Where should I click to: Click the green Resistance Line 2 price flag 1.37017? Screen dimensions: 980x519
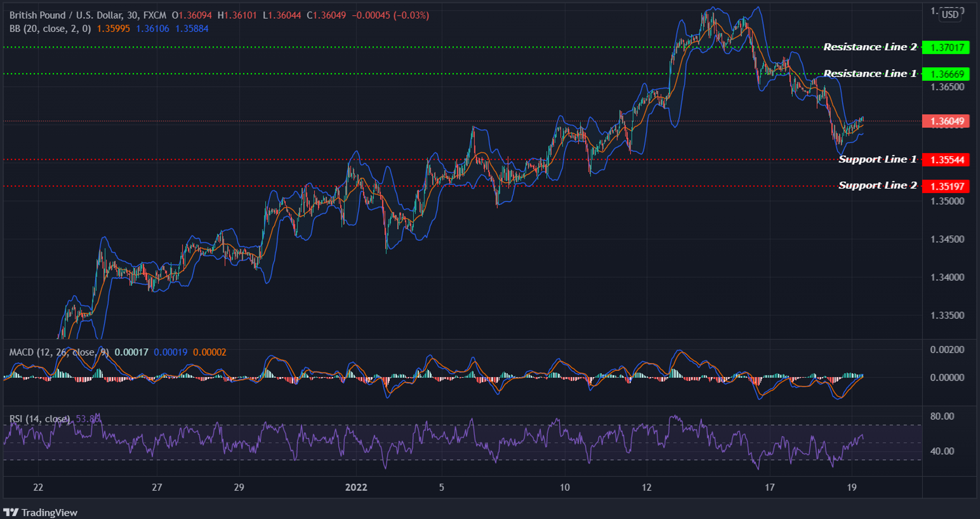[947, 48]
